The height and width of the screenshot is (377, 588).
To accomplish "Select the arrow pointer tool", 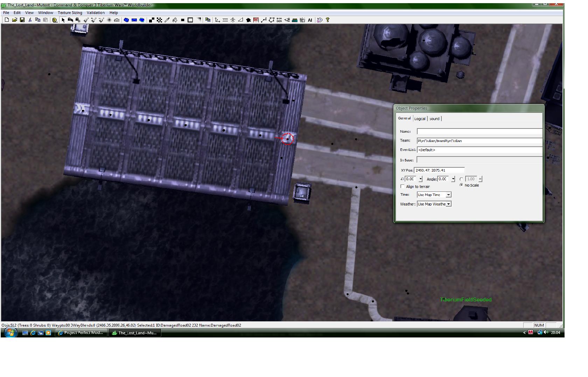I will 63,20.
